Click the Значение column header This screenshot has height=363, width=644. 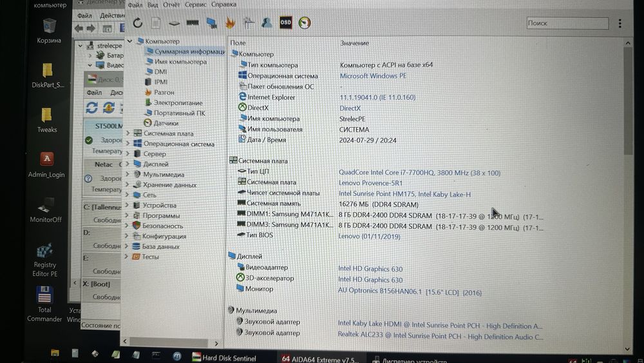coord(354,43)
